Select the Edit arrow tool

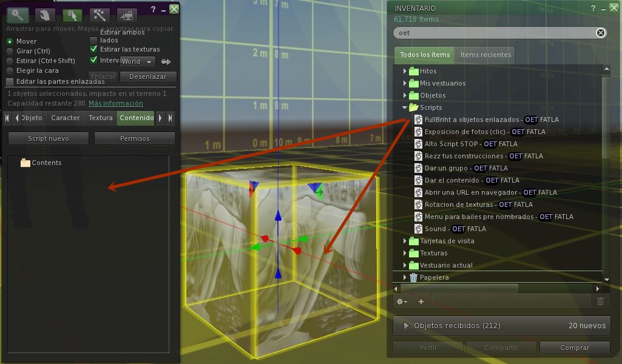pos(73,15)
